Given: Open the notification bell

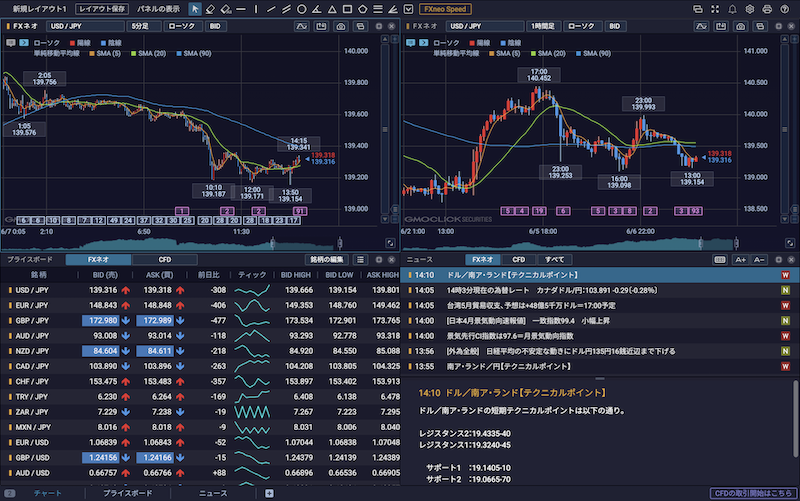Looking at the screenshot, I should tap(732, 9).
